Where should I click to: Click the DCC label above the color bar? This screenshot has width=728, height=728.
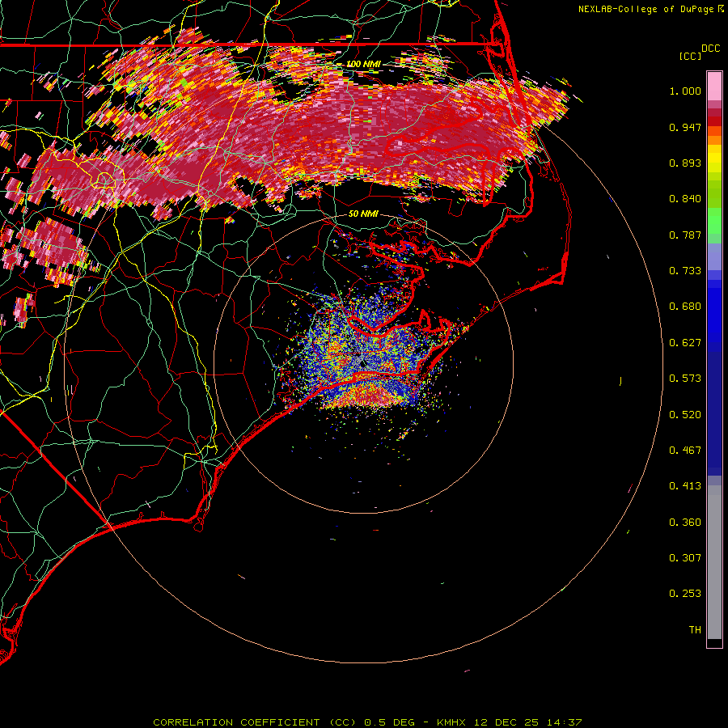point(710,49)
